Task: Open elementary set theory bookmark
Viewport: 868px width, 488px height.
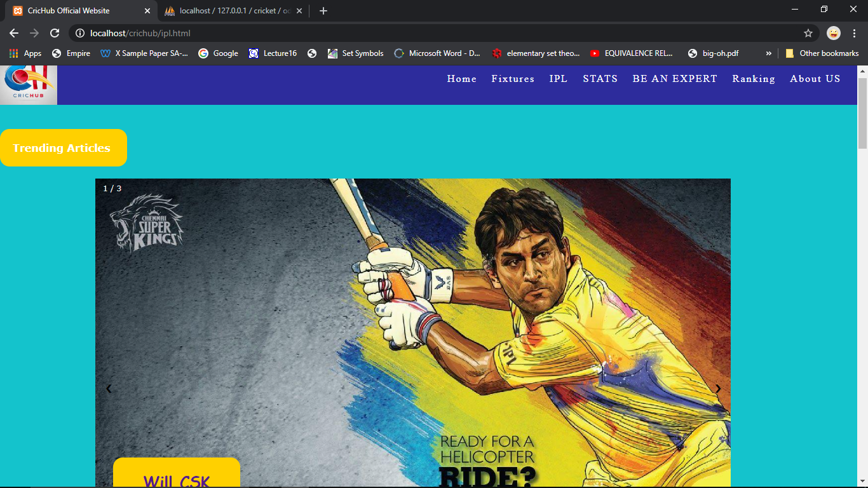Action: pyautogui.click(x=536, y=53)
